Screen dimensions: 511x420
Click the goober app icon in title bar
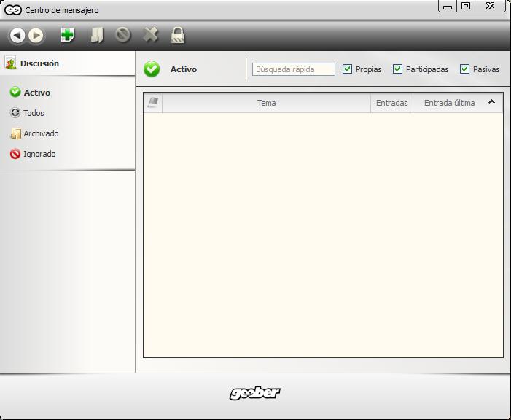click(13, 10)
